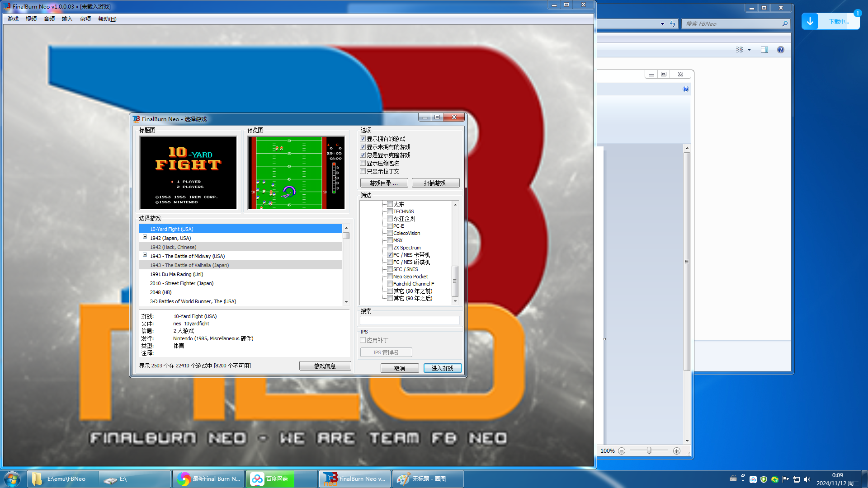Open address bar dropdown in Explorer window

[x=662, y=24]
